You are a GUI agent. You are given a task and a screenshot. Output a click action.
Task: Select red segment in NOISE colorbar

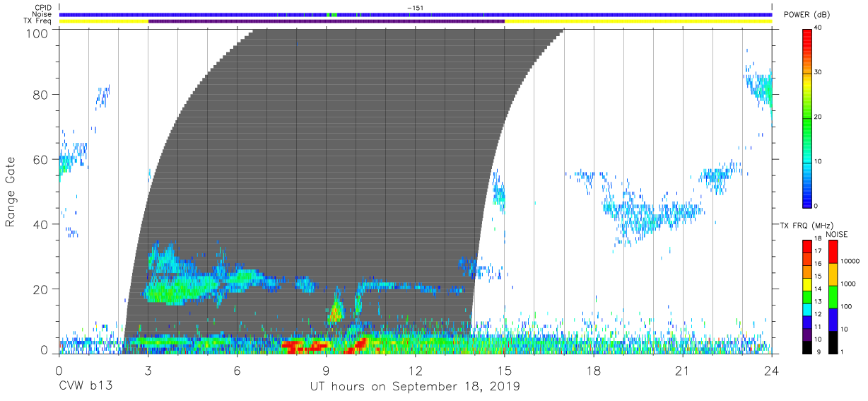pos(833,252)
